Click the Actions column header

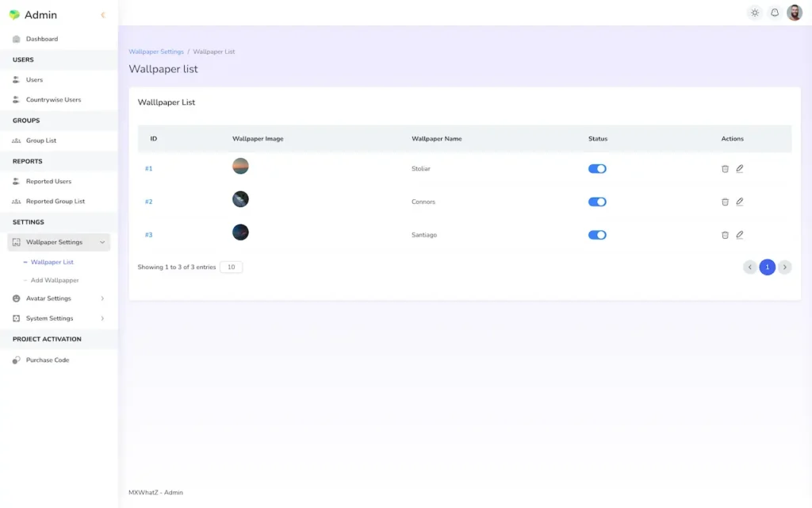[x=732, y=139]
